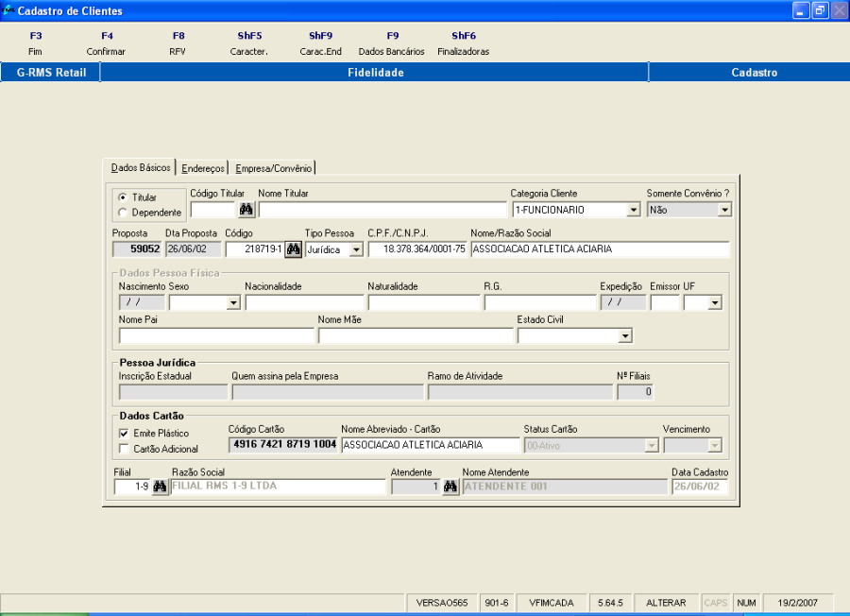Click VERSAO565 in the status bar
Image resolution: width=850 pixels, height=616 pixels.
[442, 603]
